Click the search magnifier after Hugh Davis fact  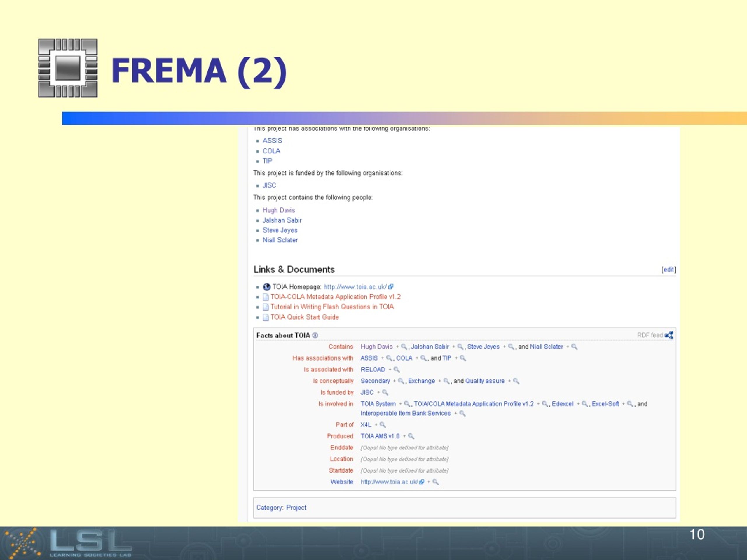pos(404,347)
